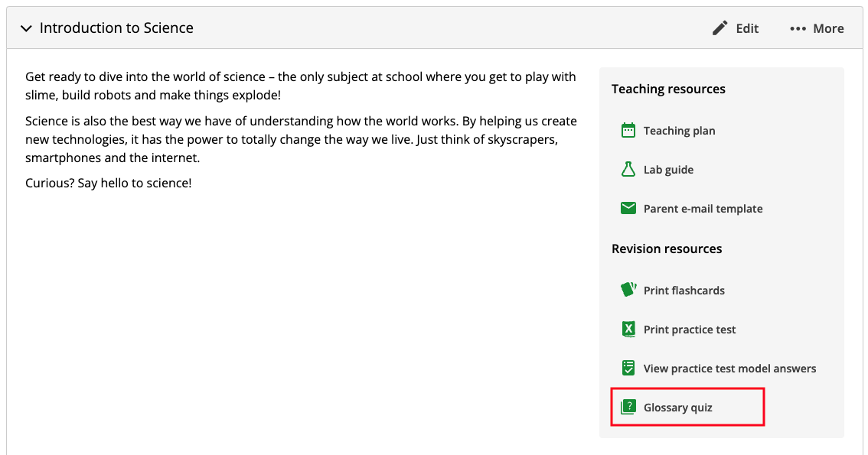Select the Print flashcards link

coord(684,291)
